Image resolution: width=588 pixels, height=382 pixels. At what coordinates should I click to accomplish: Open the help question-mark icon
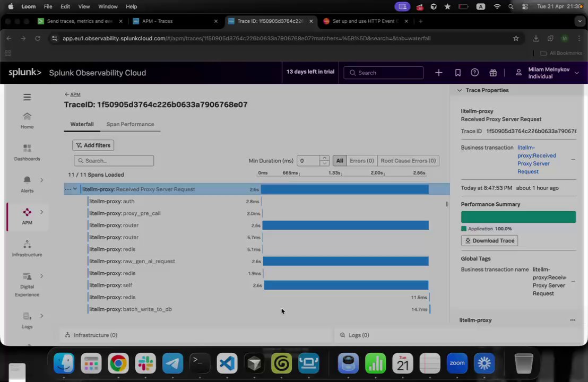[475, 73]
